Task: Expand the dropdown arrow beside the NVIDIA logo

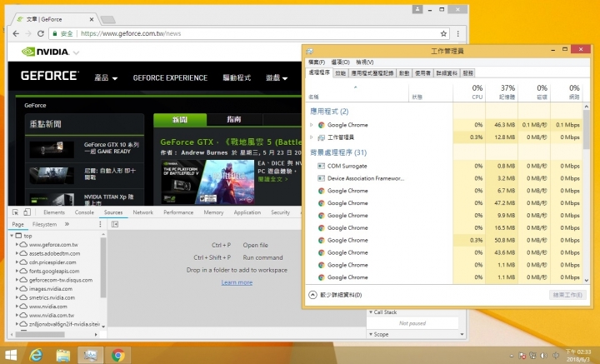Action: click(x=76, y=52)
